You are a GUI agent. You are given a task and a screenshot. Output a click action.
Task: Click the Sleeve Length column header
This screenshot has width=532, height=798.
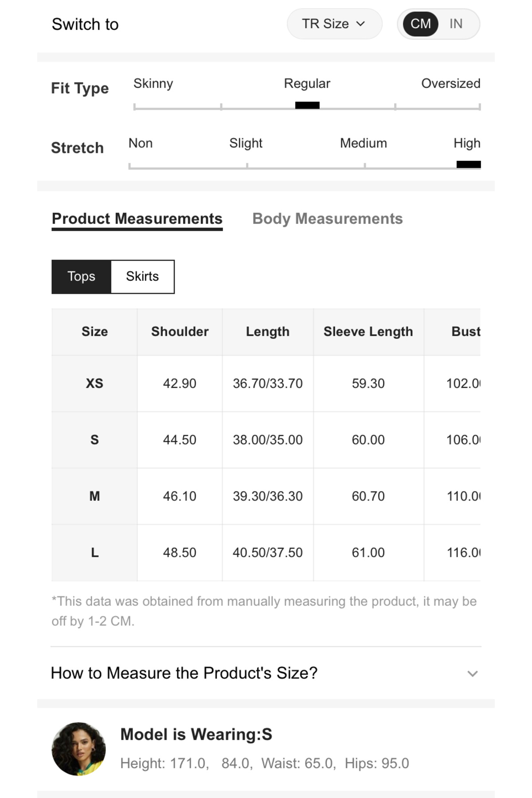point(368,332)
